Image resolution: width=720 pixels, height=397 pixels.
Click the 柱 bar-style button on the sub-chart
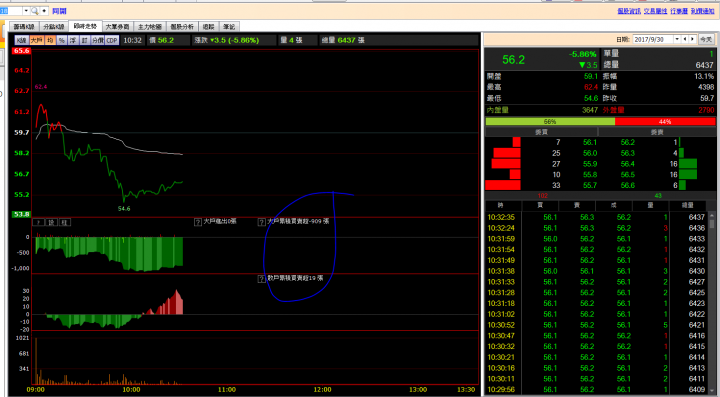point(65,222)
